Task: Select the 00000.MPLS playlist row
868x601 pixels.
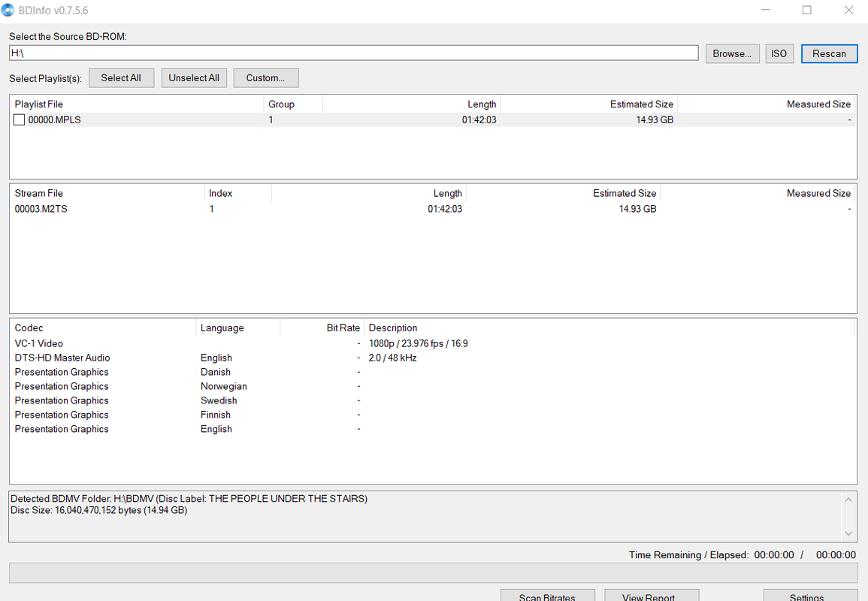Action: (433, 119)
